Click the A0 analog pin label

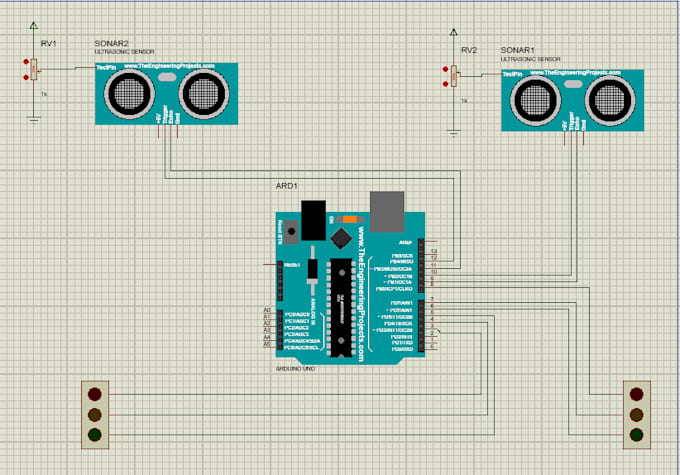267,310
